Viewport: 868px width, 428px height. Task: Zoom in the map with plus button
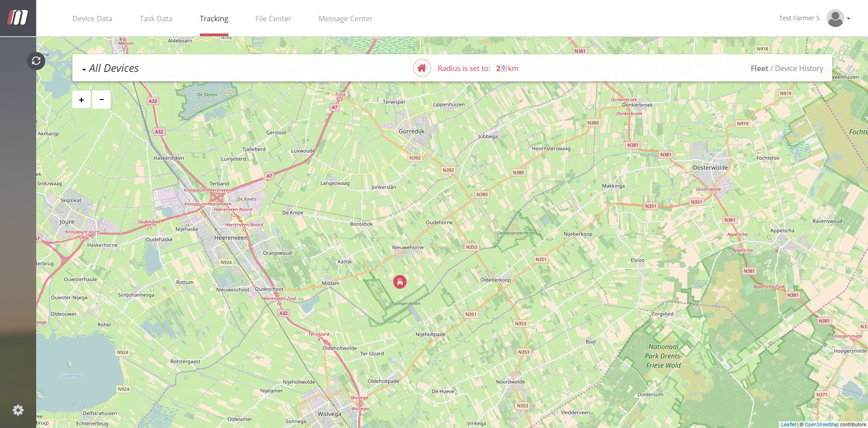coord(81,100)
